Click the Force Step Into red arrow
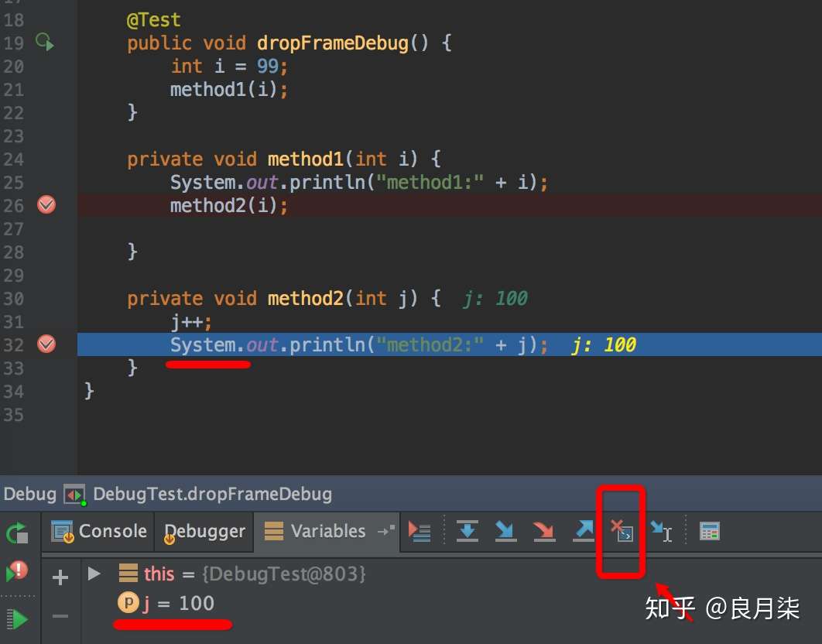This screenshot has height=644, width=822. pos(543,531)
